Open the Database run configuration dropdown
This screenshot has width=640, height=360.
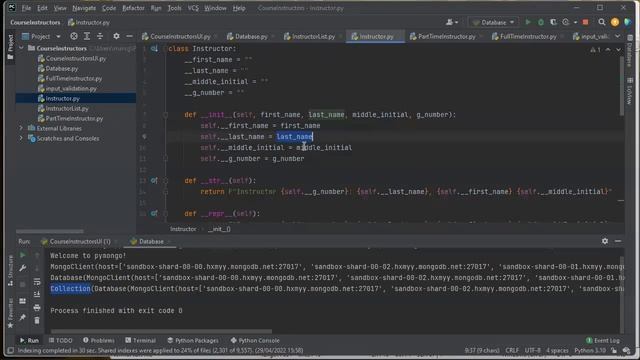493,22
